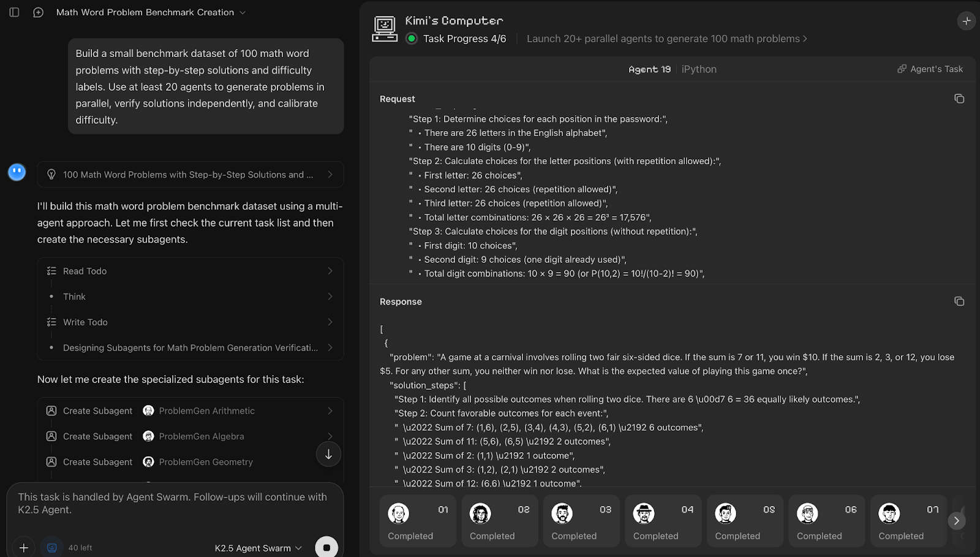This screenshot has width=980, height=557.
Task: Copy the Response content
Action: 959,301
